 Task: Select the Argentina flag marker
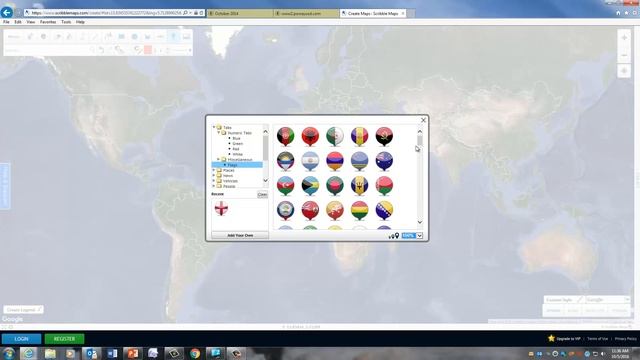point(310,161)
